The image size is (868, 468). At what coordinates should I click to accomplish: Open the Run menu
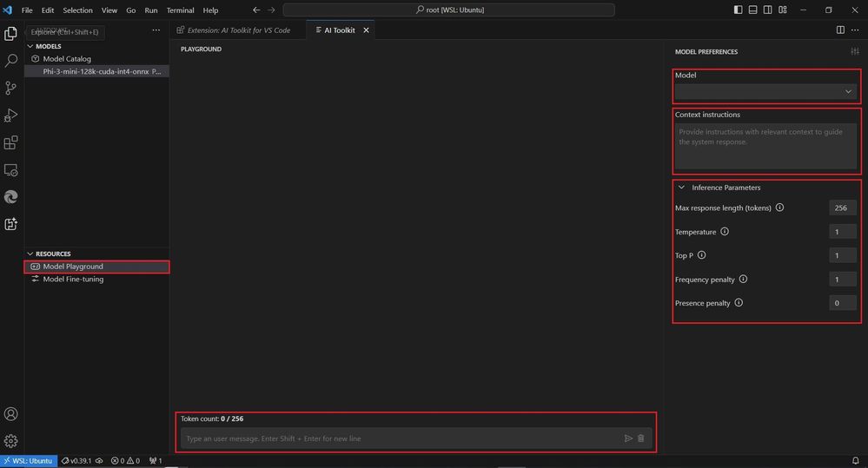coord(150,10)
